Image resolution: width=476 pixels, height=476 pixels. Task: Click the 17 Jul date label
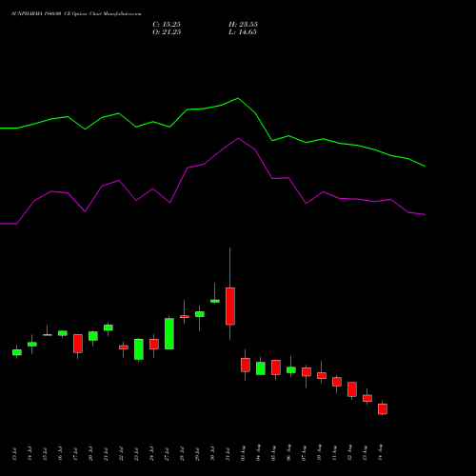point(75,454)
